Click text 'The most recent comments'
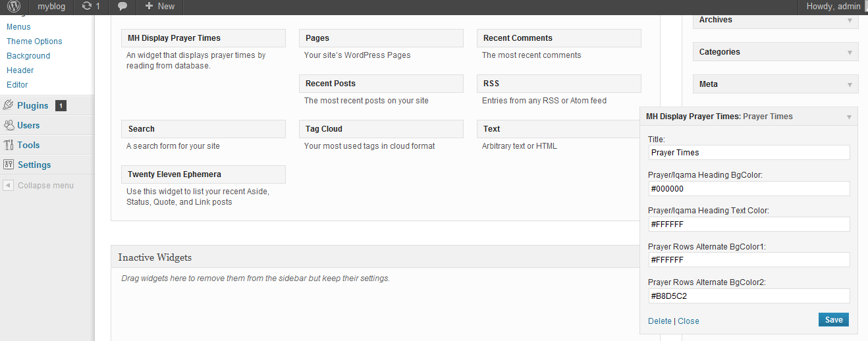 pyautogui.click(x=531, y=55)
